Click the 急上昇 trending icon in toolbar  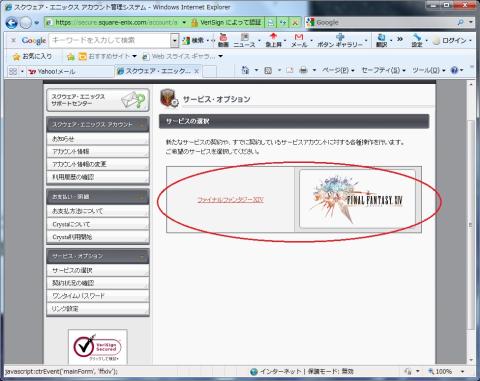(x=273, y=40)
